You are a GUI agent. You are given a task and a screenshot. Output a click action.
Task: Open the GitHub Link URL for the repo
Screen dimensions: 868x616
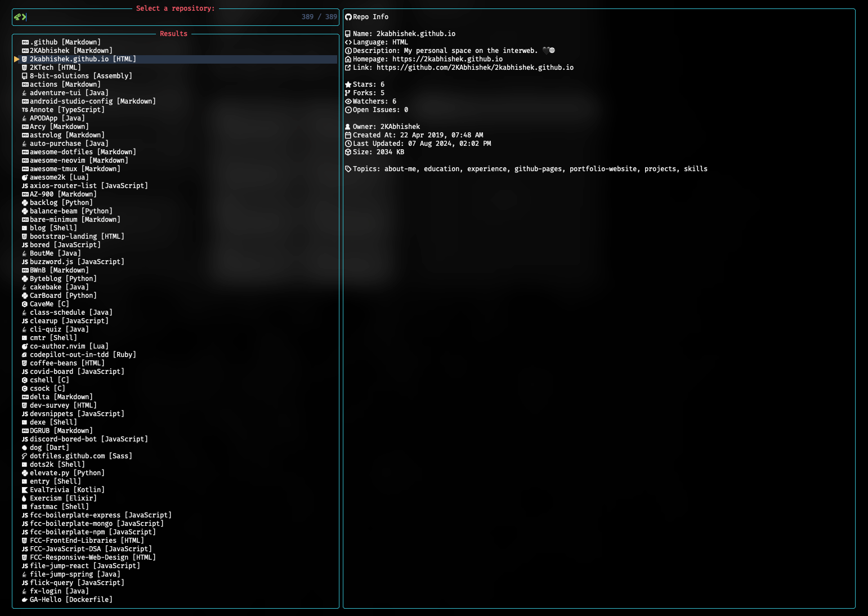[475, 68]
